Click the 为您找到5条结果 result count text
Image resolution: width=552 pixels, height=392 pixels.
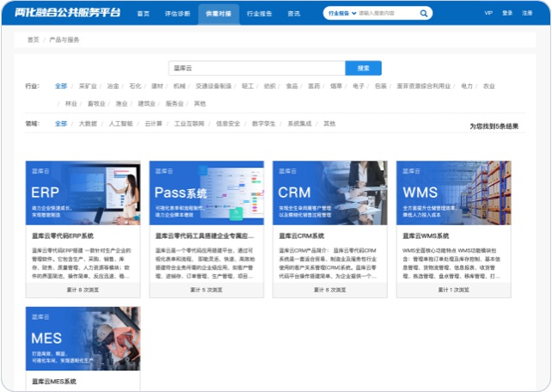click(x=494, y=126)
